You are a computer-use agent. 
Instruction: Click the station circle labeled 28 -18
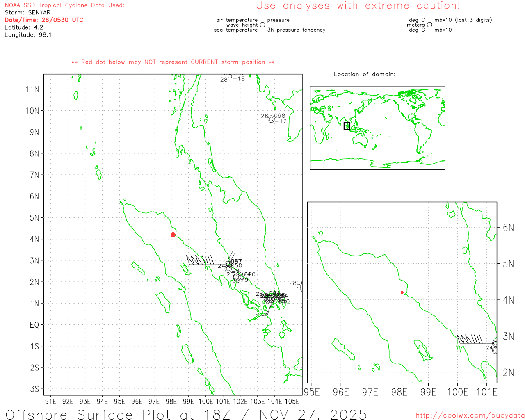point(230,76)
